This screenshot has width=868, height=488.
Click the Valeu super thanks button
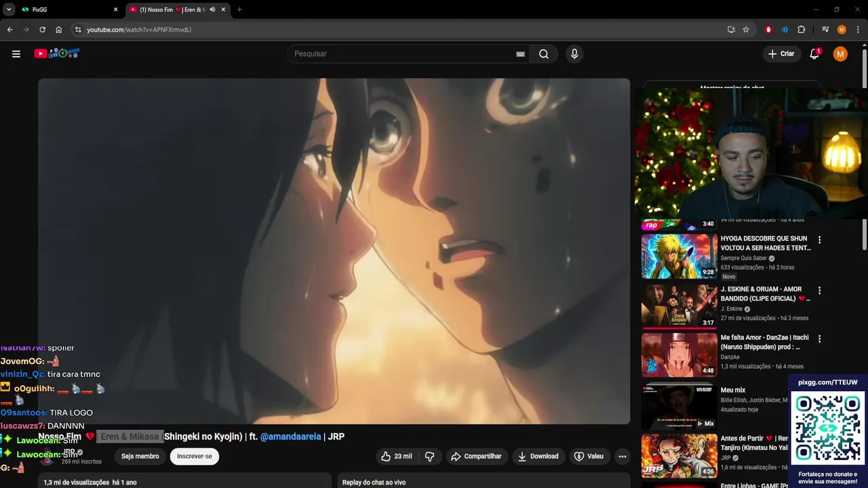click(589, 456)
